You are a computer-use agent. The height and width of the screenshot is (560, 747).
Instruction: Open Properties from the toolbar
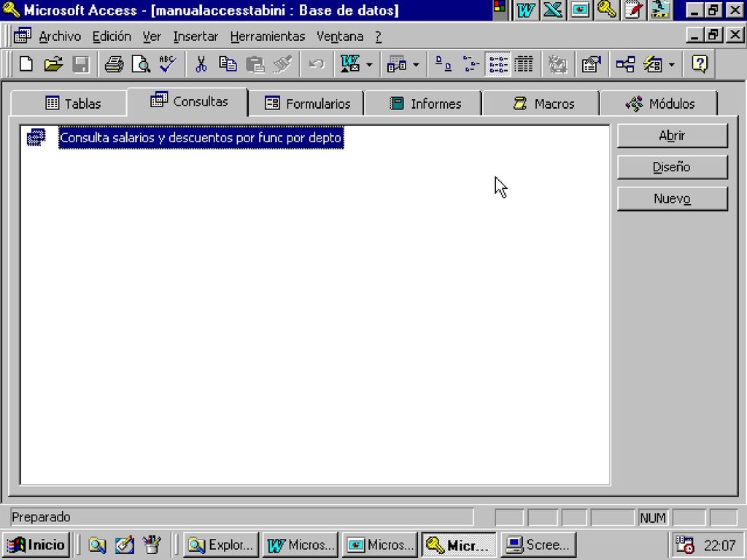coord(591,64)
